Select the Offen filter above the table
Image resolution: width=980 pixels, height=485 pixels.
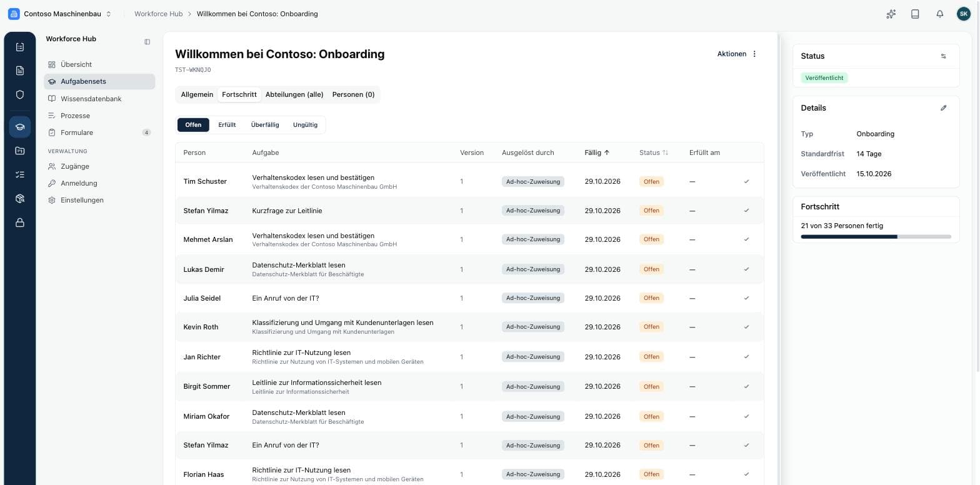tap(193, 125)
